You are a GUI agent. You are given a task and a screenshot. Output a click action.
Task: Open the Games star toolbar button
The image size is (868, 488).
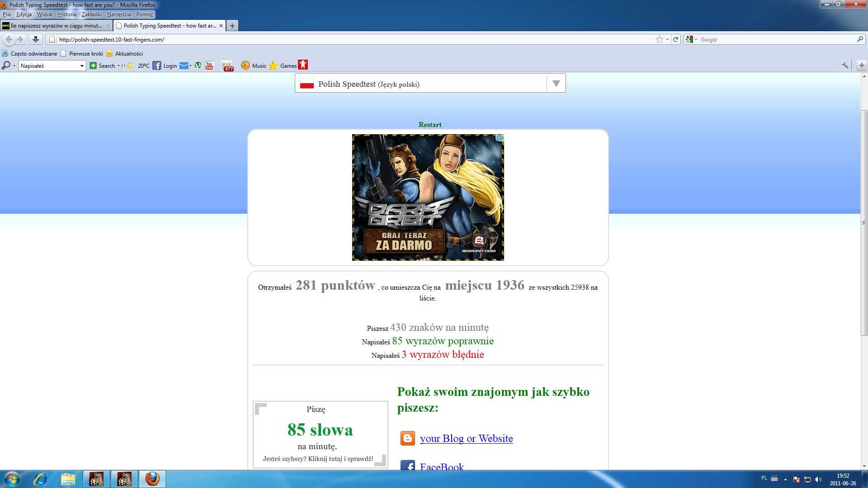[283, 66]
